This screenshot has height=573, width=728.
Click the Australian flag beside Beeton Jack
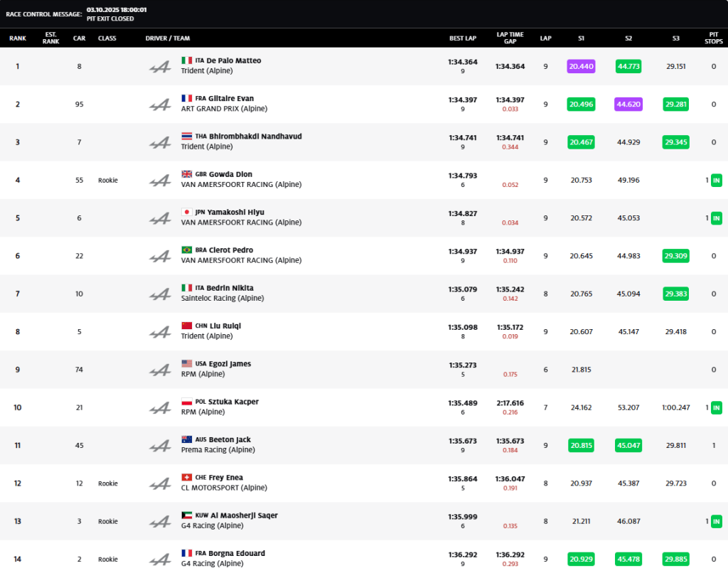[187, 439]
